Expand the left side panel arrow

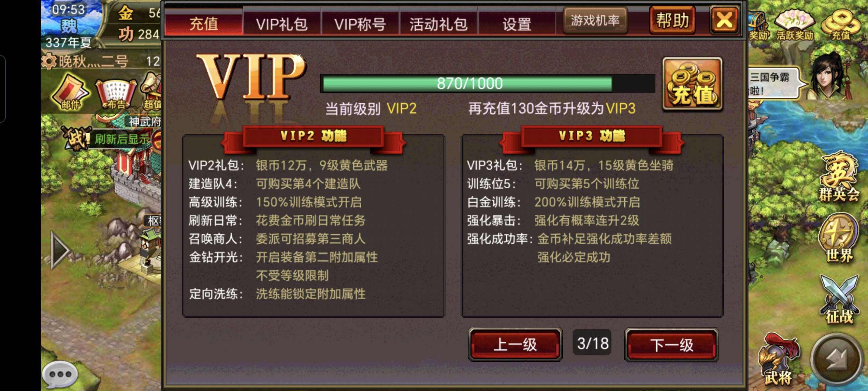[x=60, y=250]
